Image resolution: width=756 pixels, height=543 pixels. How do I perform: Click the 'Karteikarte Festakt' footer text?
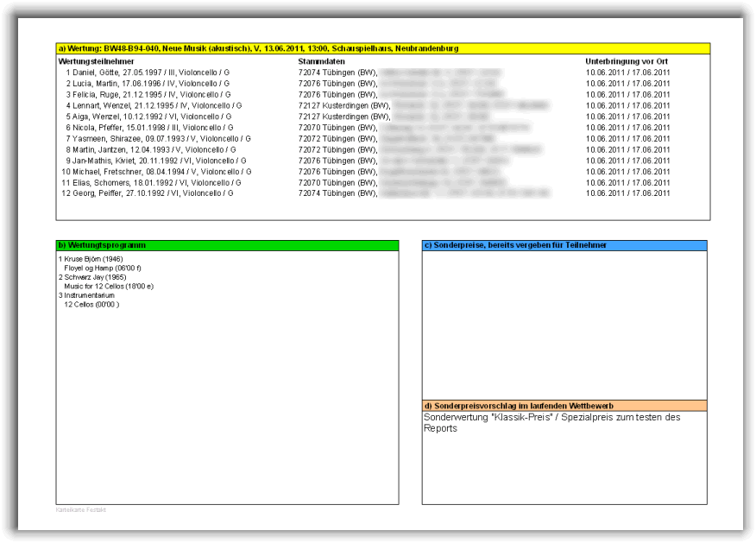[80, 510]
